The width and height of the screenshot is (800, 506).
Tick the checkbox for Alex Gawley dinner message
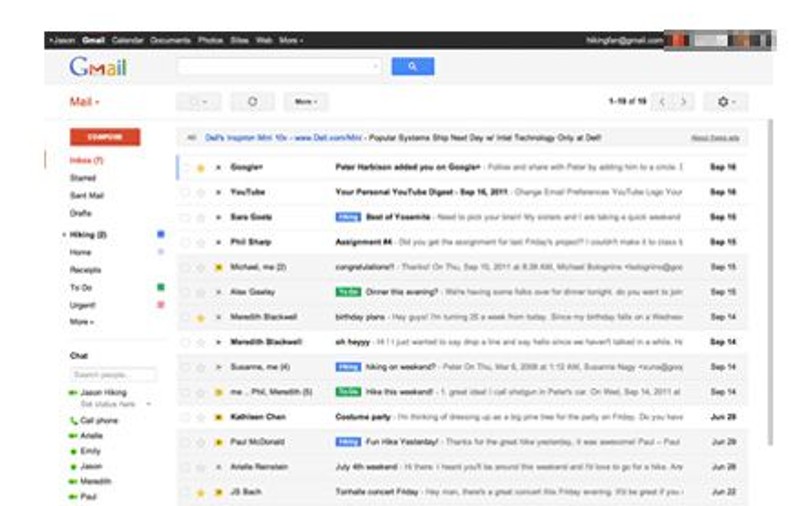(x=185, y=292)
